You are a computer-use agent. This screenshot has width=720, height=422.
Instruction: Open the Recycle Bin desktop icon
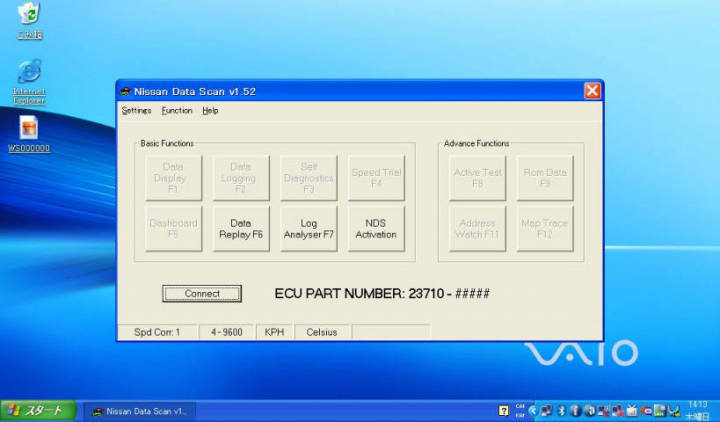30,20
